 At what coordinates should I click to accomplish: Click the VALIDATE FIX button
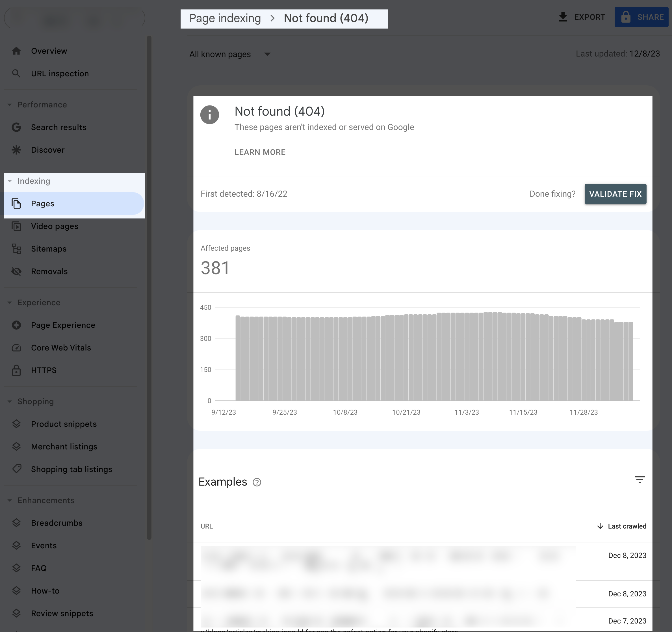[615, 193]
